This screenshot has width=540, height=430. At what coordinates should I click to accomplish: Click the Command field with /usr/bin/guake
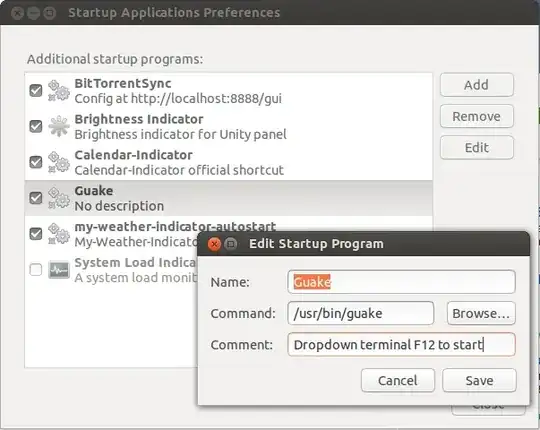361,313
